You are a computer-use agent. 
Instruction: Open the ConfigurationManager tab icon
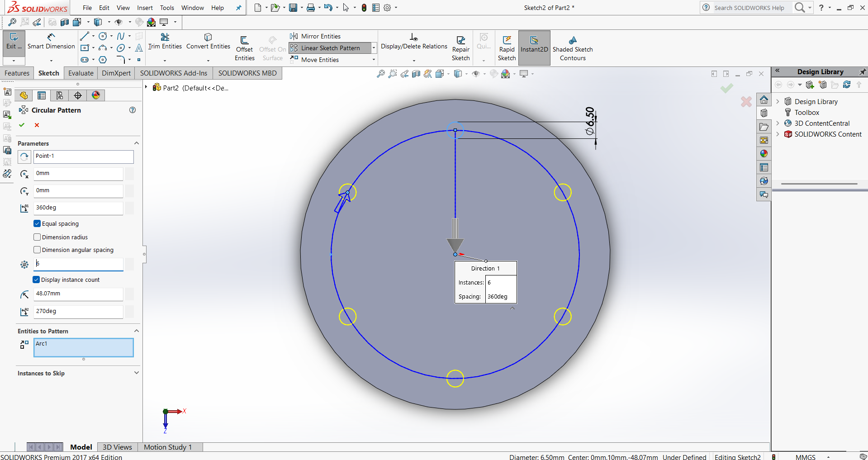(x=60, y=95)
